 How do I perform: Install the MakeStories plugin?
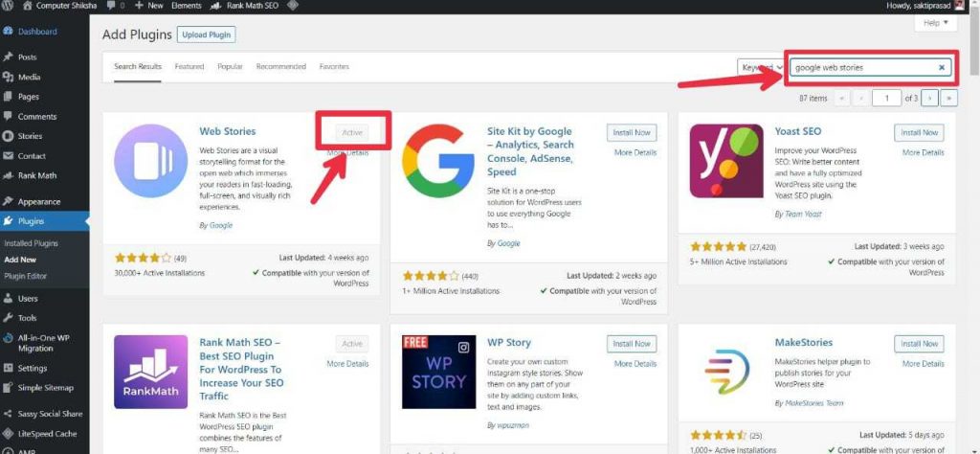[919, 344]
